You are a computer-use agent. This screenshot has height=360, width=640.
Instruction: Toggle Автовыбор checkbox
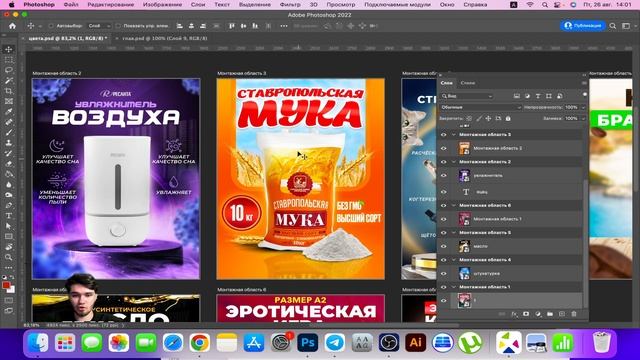[51, 26]
